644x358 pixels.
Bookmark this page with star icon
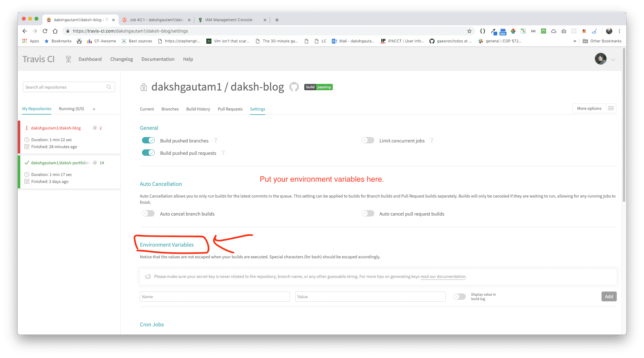(469, 31)
